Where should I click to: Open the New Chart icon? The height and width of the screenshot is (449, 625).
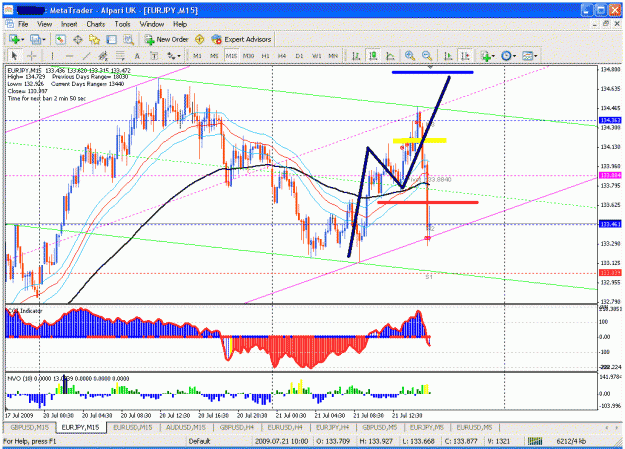(x=14, y=39)
